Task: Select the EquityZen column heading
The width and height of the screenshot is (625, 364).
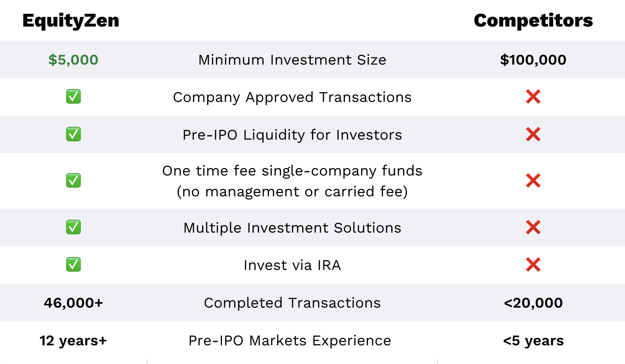Action: pyautogui.click(x=71, y=21)
